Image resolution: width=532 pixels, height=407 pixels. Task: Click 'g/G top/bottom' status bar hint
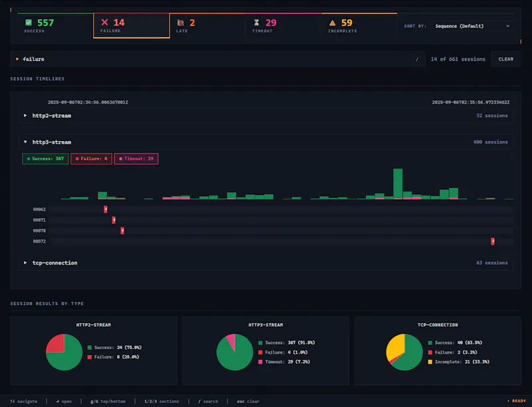tap(108, 402)
